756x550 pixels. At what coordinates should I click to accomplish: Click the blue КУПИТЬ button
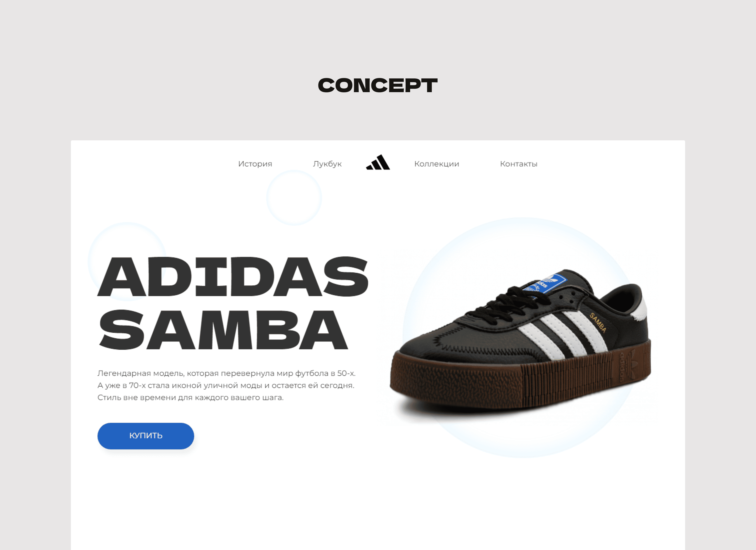click(x=146, y=436)
